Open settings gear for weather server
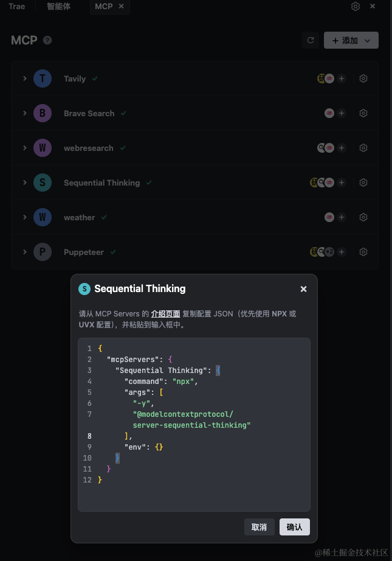The image size is (392, 561). [363, 217]
